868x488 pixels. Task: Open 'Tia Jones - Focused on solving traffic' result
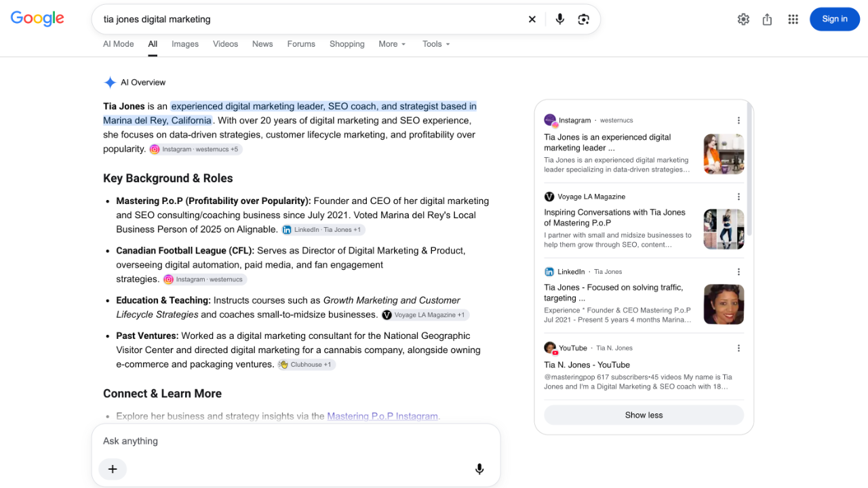(614, 293)
